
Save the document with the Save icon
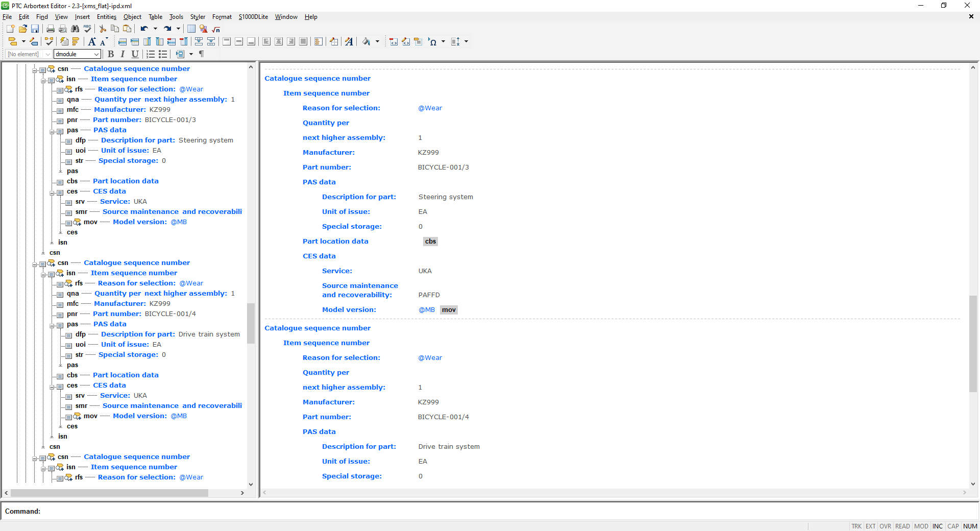(x=35, y=29)
